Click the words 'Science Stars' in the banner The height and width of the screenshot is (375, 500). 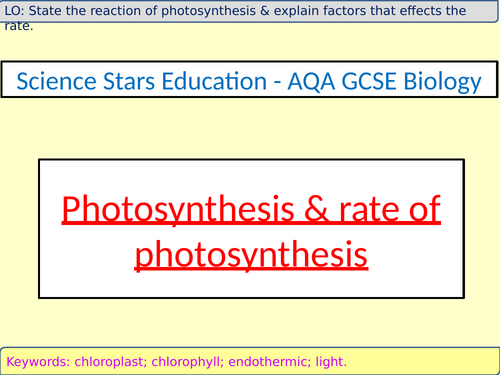pyautogui.click(x=86, y=81)
